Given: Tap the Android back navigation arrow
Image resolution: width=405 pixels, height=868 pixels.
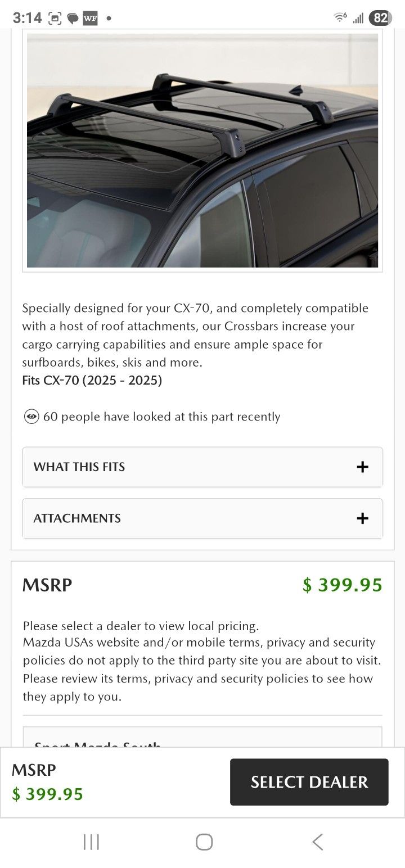Looking at the screenshot, I should coord(317,842).
